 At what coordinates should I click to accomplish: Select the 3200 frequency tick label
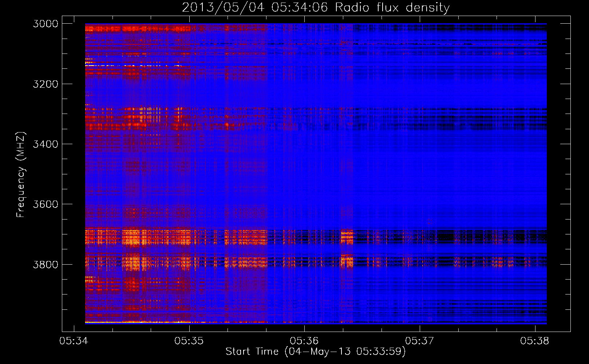tap(46, 84)
